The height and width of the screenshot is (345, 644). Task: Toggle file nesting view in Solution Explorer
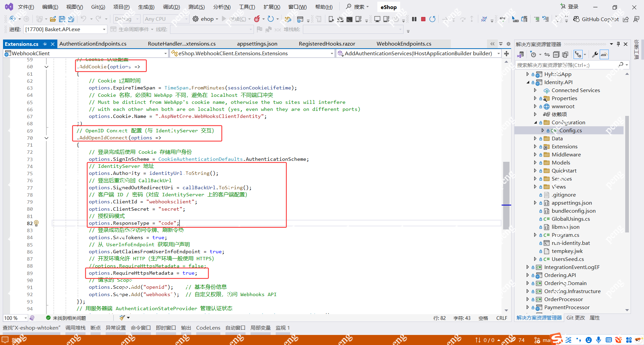click(578, 54)
